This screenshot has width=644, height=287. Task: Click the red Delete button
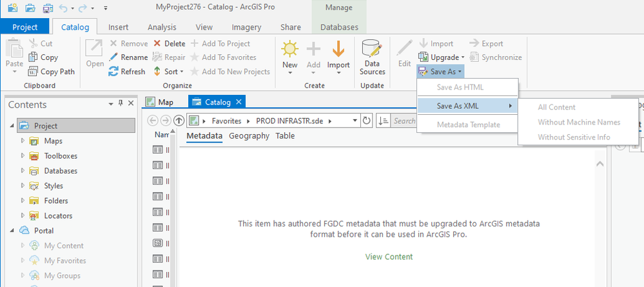pyautogui.click(x=169, y=44)
